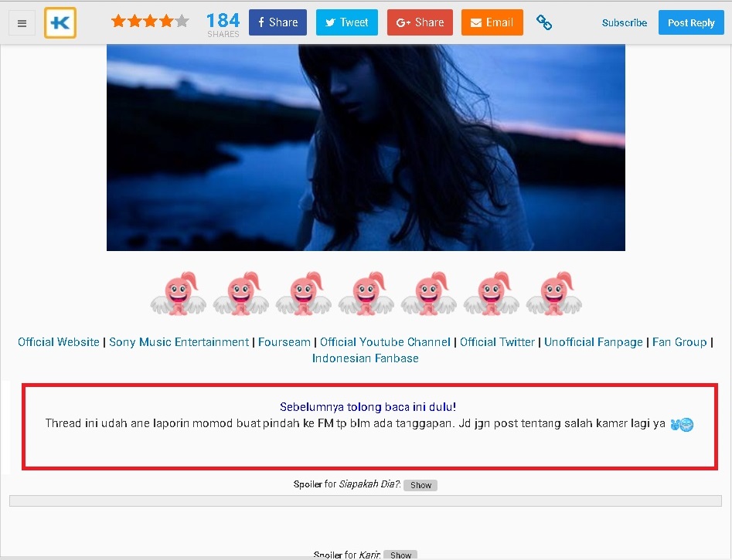Click the 184 shares counter
732x560 pixels.
pos(223,24)
